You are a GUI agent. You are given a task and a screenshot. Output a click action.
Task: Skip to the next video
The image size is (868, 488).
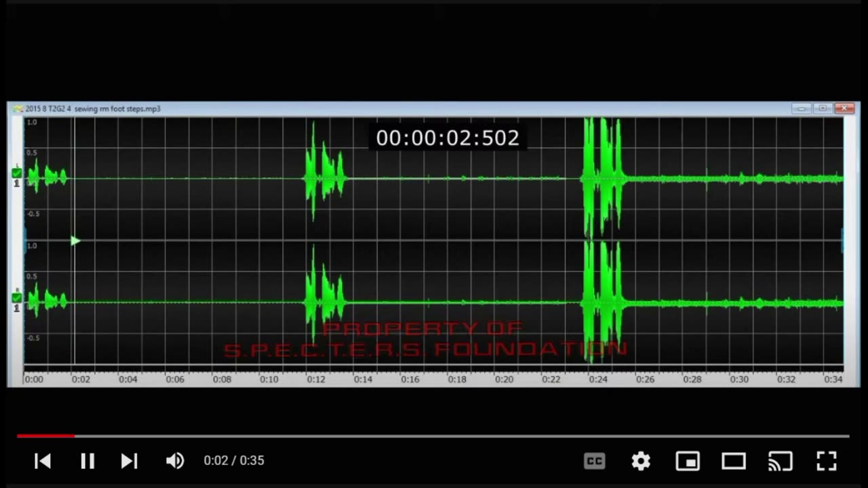129,461
